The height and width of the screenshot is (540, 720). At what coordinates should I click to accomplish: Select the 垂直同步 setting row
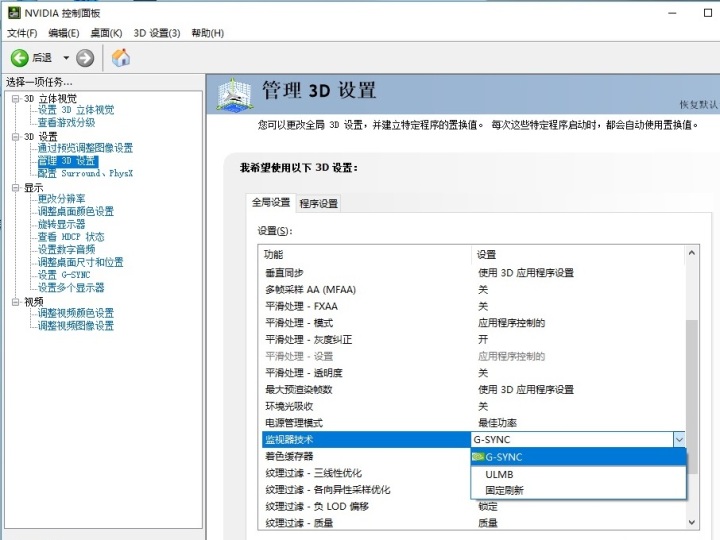[x=473, y=273]
